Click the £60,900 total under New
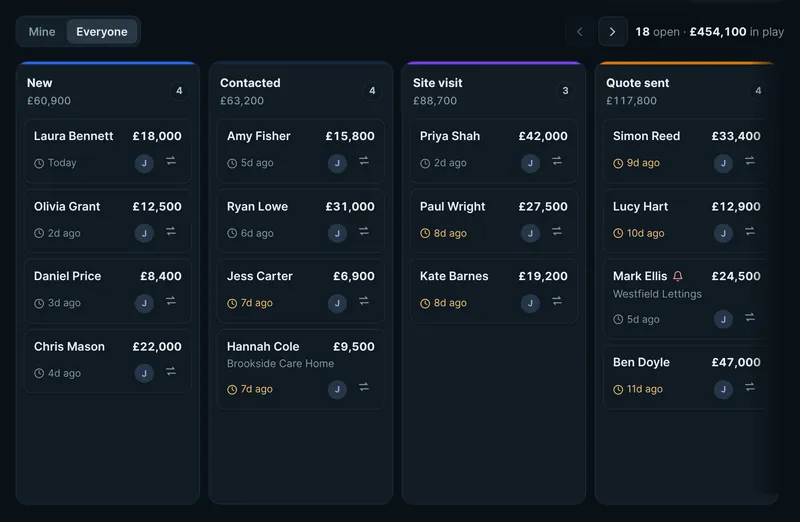 (x=48, y=101)
